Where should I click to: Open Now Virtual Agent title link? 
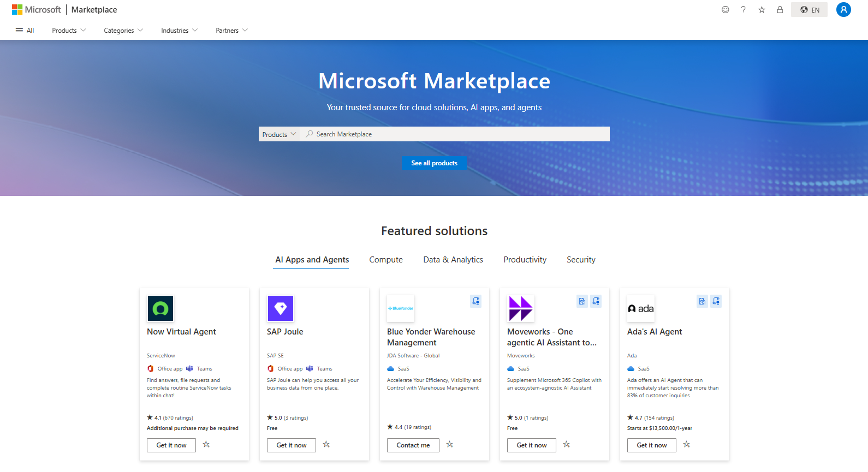point(181,332)
